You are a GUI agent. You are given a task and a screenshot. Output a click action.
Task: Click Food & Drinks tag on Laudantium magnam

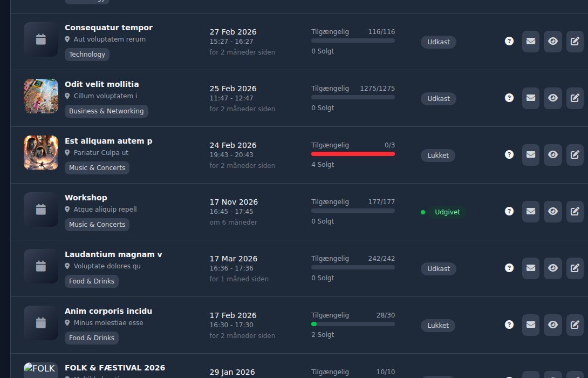[92, 281]
